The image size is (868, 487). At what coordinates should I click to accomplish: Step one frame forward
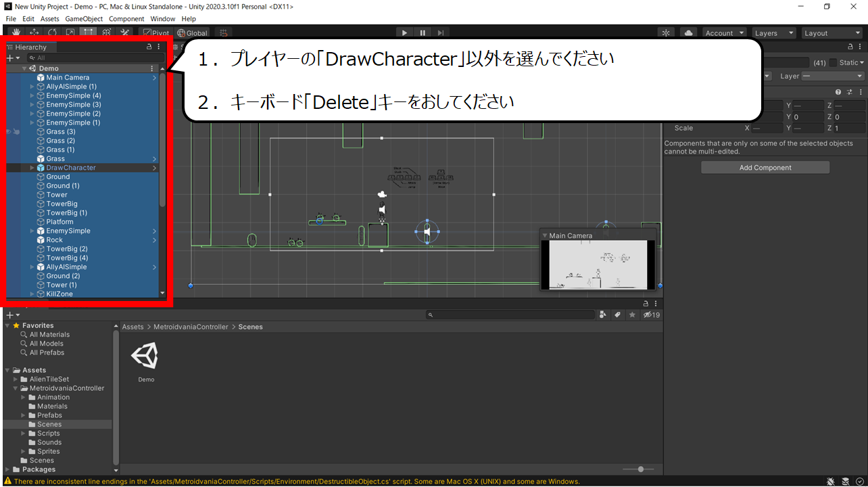pyautogui.click(x=441, y=32)
